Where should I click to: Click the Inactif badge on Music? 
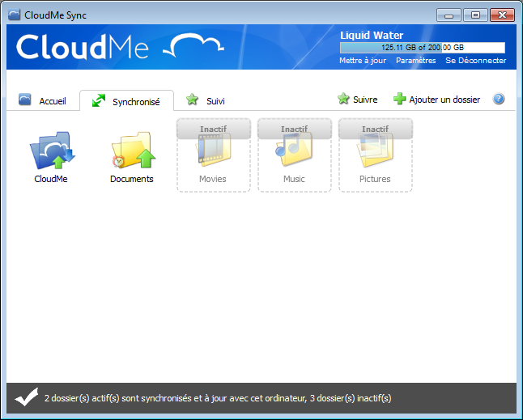(294, 129)
